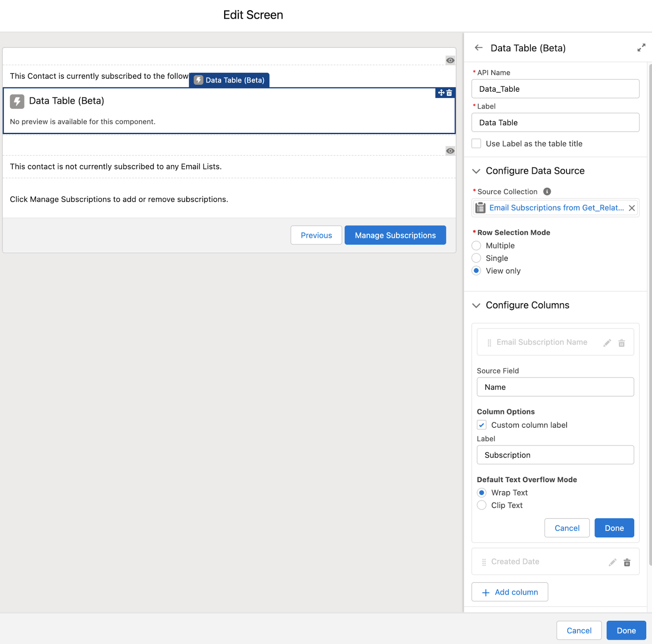Collapse the Configure Data Source section

pyautogui.click(x=476, y=171)
